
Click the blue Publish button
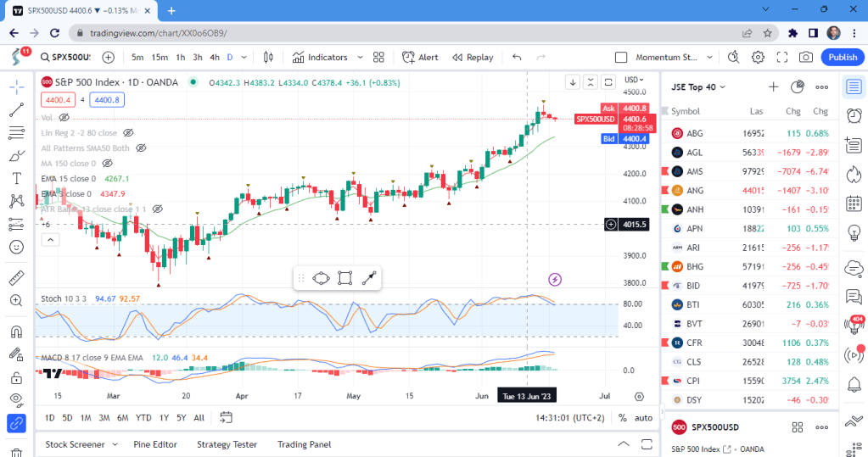point(842,57)
